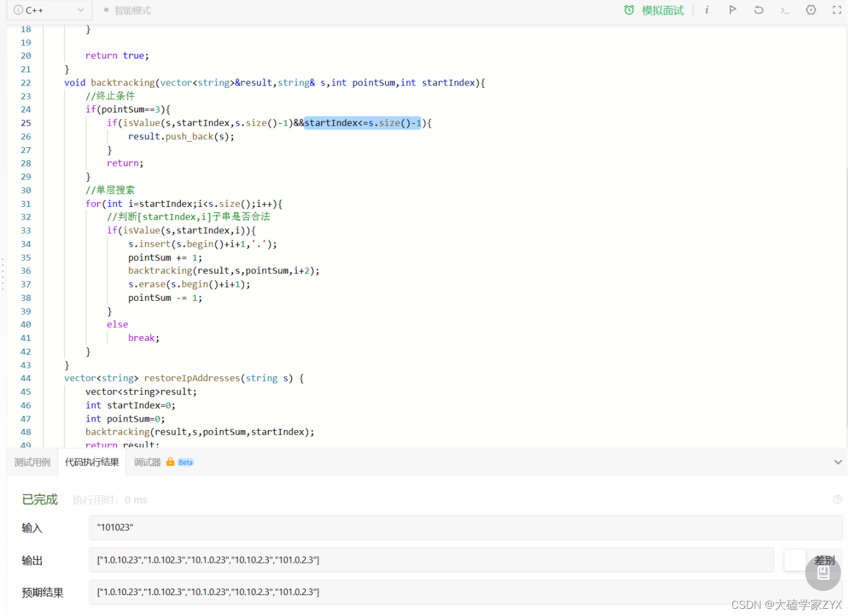Click the debugger lock icon
The height and width of the screenshot is (616, 851).
(x=171, y=462)
